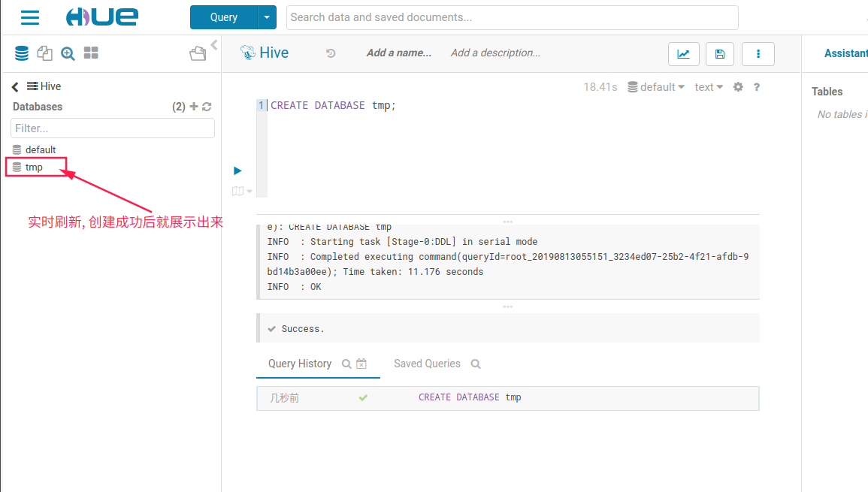
Task: Open the text type dropdown
Action: pyautogui.click(x=709, y=87)
